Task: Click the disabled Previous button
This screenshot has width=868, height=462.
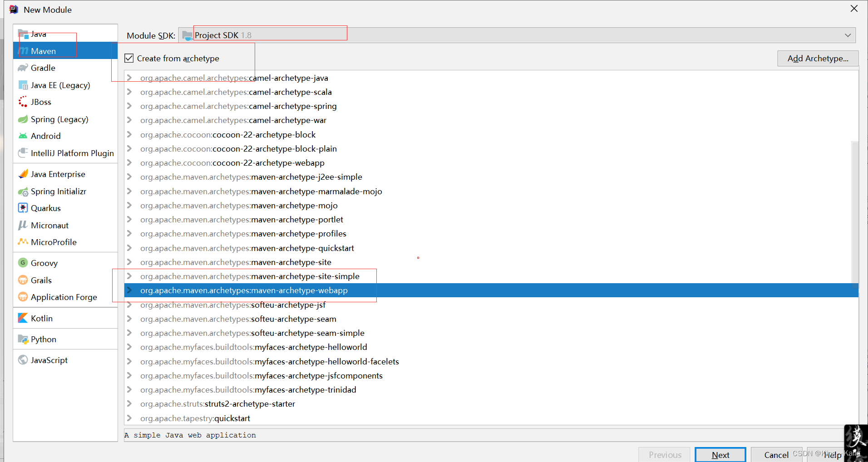Action: tap(665, 455)
